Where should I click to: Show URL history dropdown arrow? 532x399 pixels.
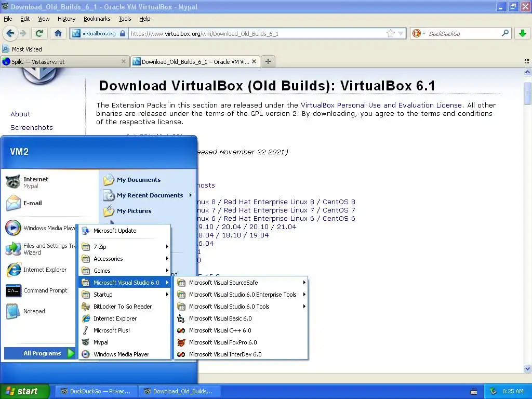click(401, 33)
